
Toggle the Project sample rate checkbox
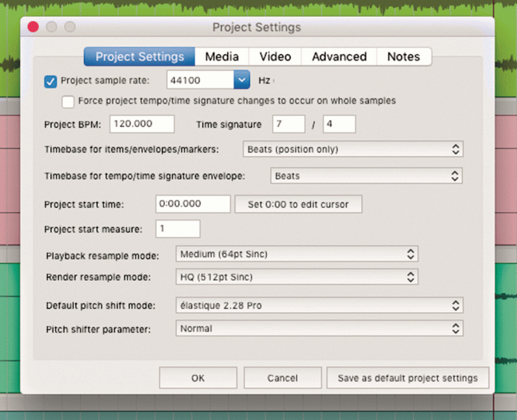click(x=50, y=81)
